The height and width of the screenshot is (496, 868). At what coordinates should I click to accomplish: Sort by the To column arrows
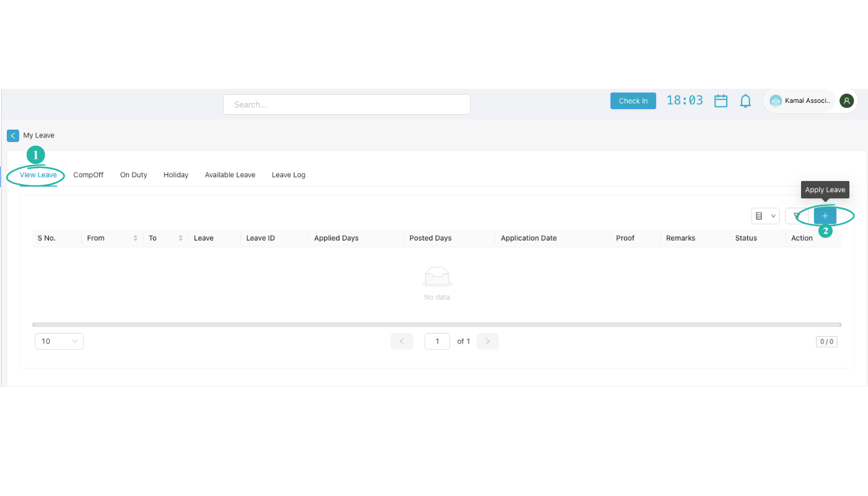[x=180, y=238]
